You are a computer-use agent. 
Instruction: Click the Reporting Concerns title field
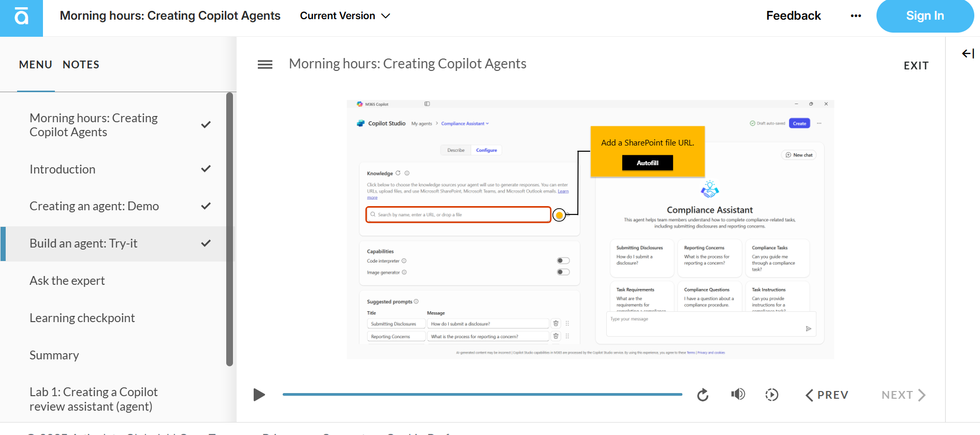click(396, 336)
